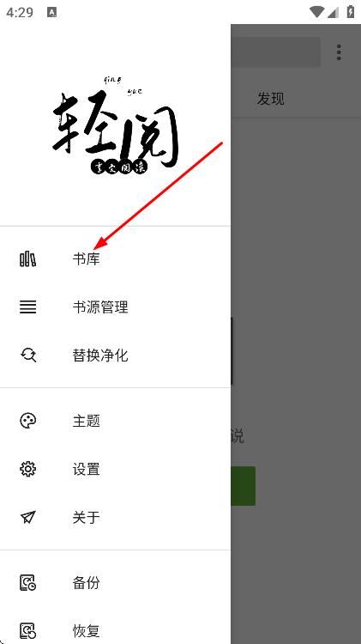Choose the 备份 option

[115, 582]
